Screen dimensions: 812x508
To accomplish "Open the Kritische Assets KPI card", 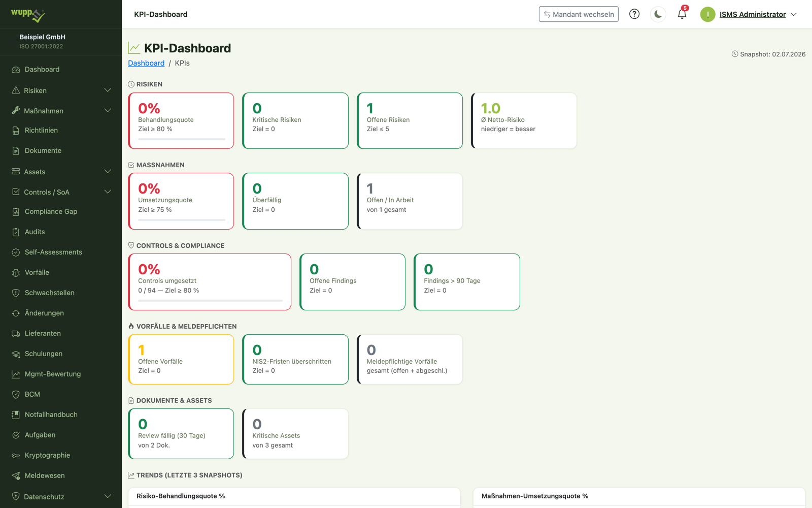I will point(295,434).
